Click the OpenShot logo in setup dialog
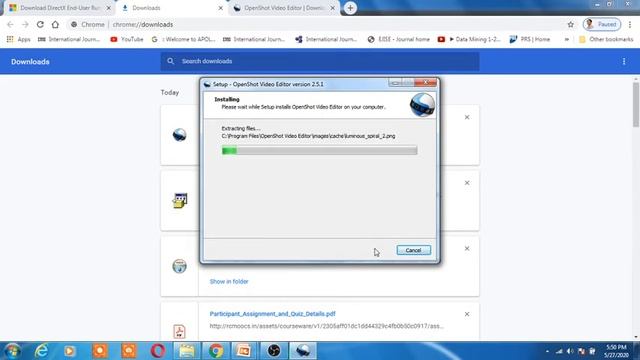The height and width of the screenshot is (360, 640). pyautogui.click(x=422, y=105)
